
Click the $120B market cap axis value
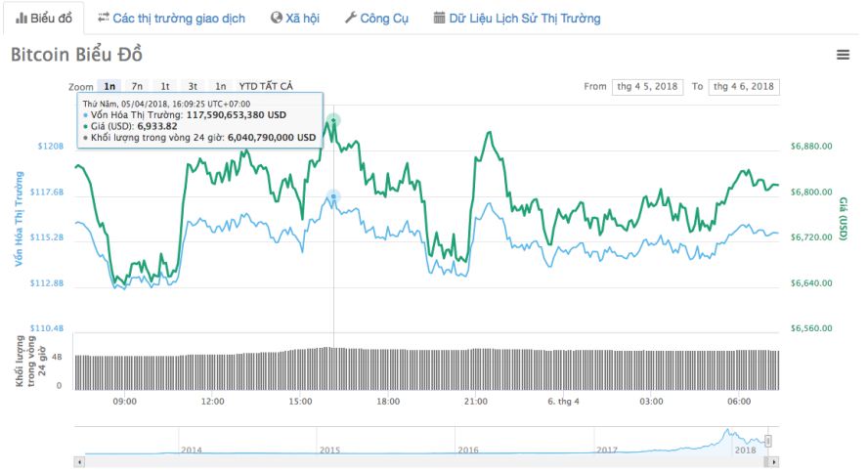tap(51, 147)
